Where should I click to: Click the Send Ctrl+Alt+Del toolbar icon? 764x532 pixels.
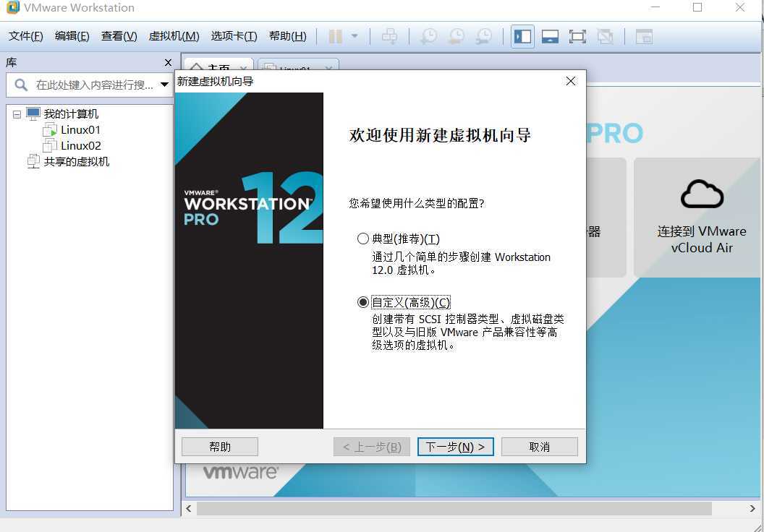pos(389,37)
